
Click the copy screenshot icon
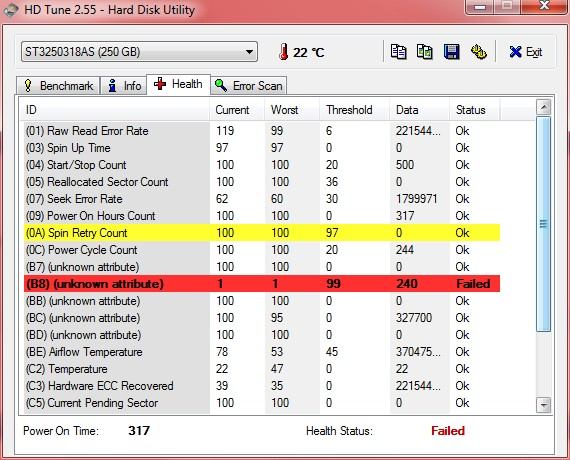click(425, 52)
